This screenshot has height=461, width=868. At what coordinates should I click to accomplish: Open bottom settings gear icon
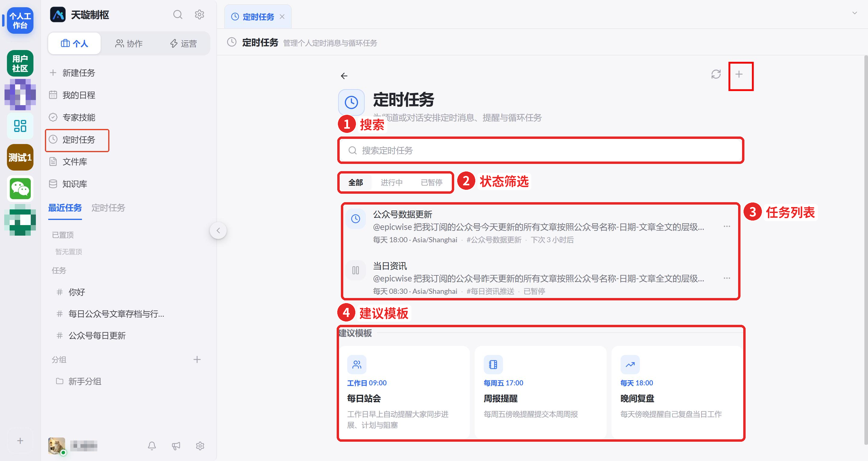click(200, 446)
